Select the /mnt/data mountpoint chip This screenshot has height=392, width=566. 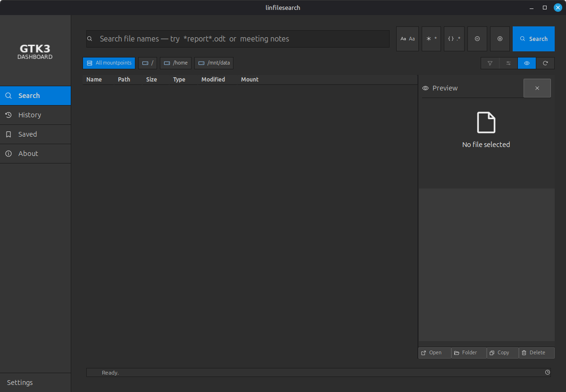[x=214, y=63]
